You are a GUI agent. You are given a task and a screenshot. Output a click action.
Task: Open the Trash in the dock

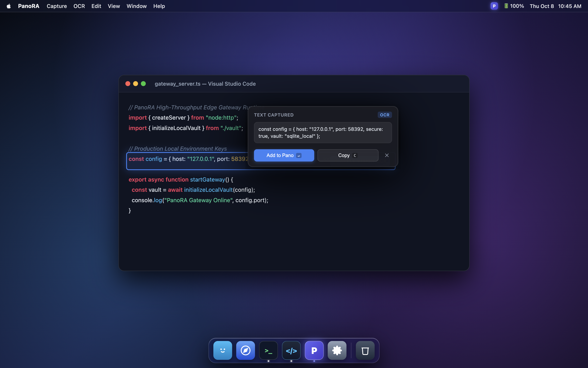[x=365, y=350]
